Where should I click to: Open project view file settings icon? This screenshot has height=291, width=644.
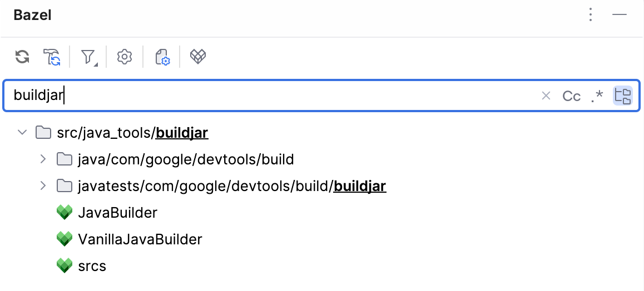point(162,57)
